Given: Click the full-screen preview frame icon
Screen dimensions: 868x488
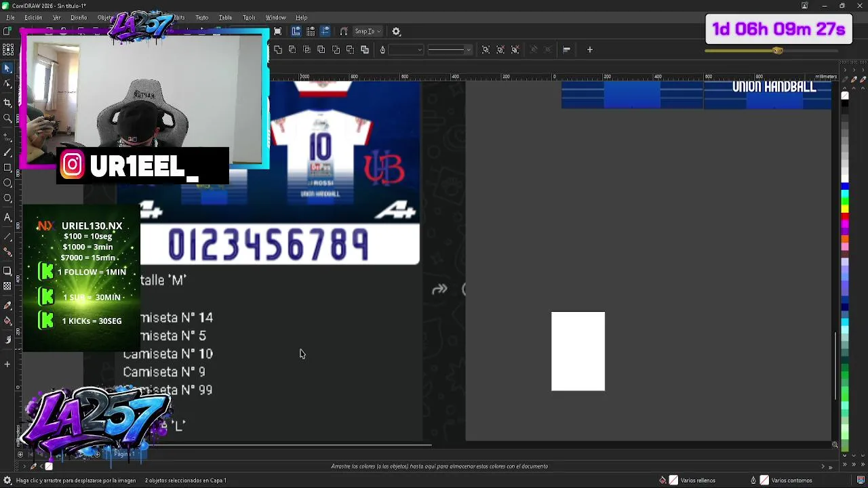Looking at the screenshot, I should (x=278, y=31).
